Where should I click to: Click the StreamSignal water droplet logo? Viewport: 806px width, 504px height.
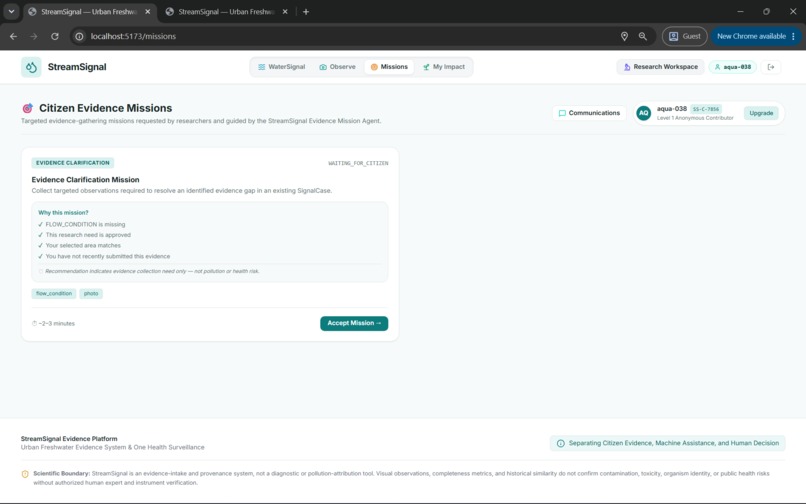click(x=31, y=67)
